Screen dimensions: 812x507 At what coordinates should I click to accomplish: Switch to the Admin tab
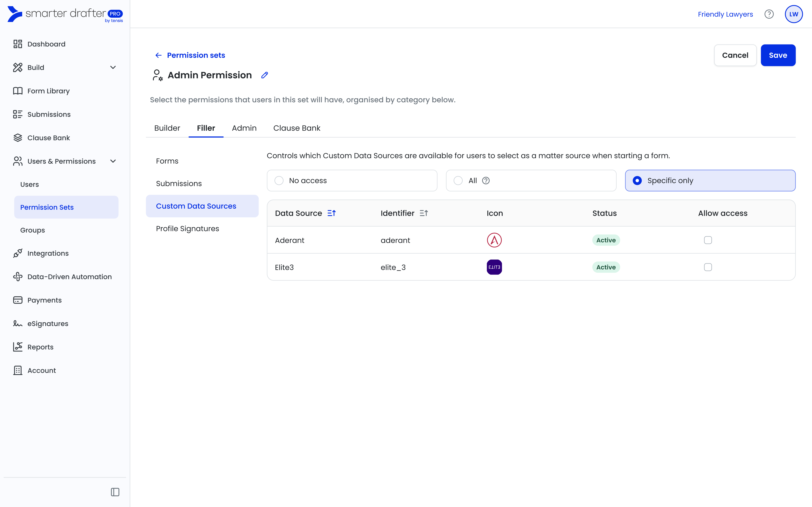(x=244, y=128)
